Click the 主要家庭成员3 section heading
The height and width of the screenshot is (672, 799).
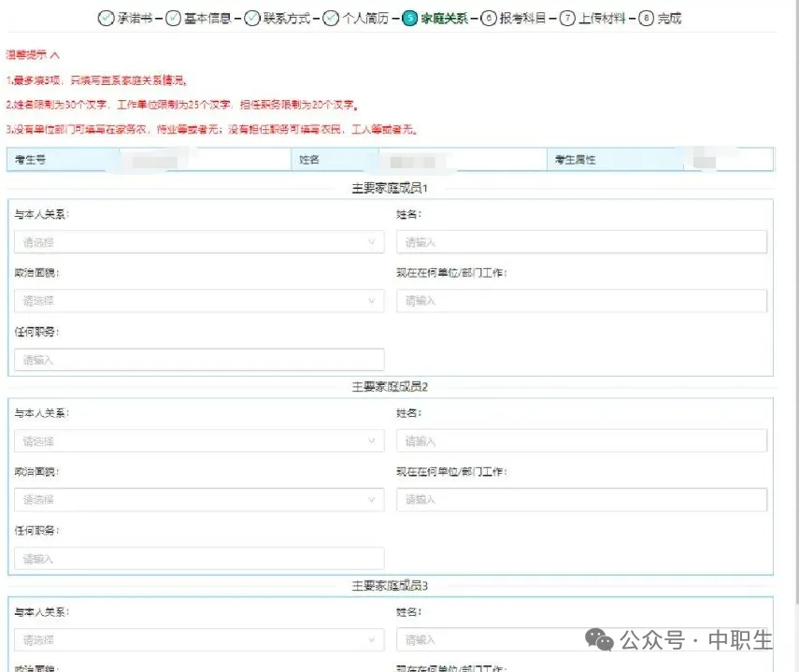[390, 585]
